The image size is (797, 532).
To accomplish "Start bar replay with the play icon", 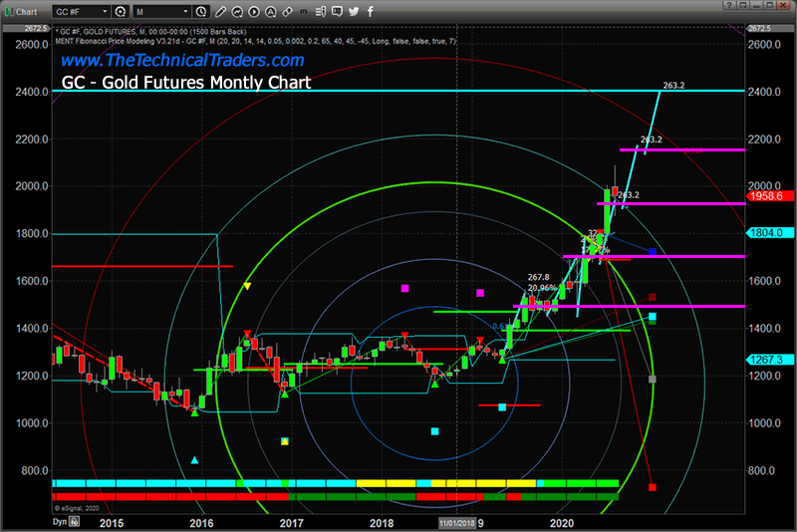I will (x=254, y=11).
